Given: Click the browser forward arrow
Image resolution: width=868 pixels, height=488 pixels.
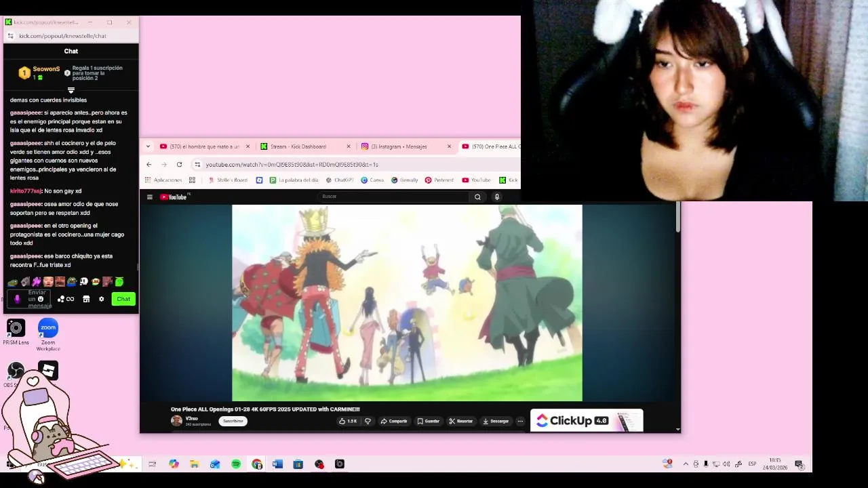Looking at the screenshot, I should (164, 165).
